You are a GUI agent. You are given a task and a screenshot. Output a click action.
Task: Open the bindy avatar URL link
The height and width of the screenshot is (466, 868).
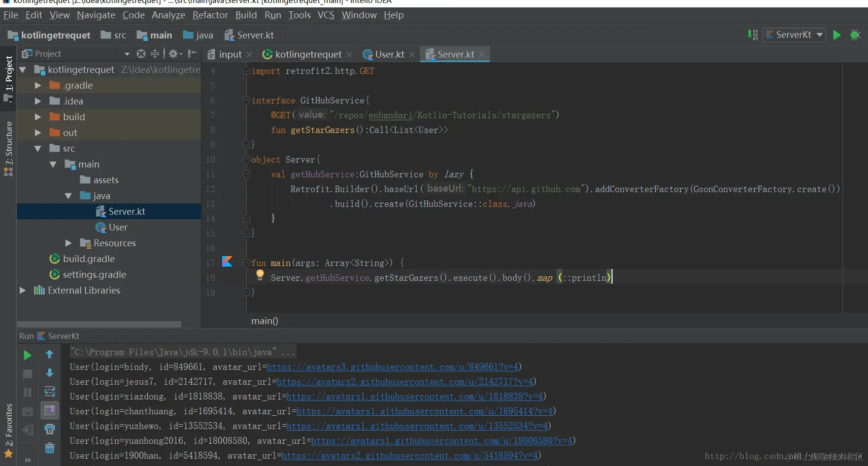[393, 367]
